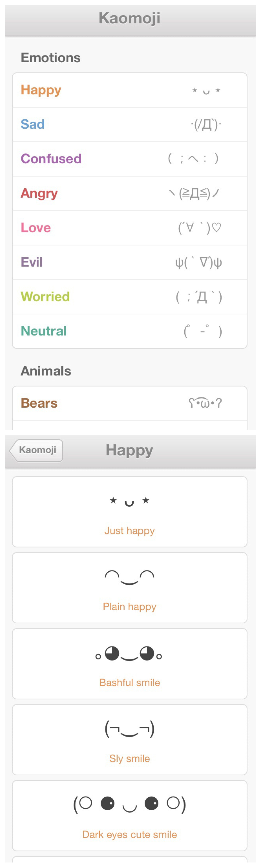Click the Bashful smile caption text
Image resolution: width=261 pixels, height=868 pixels.
tap(130, 683)
